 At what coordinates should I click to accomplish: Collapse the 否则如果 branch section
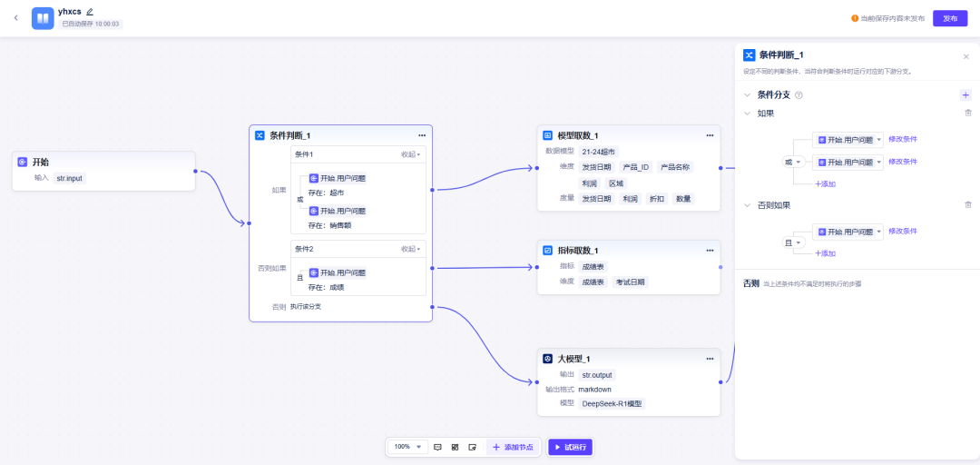point(746,205)
